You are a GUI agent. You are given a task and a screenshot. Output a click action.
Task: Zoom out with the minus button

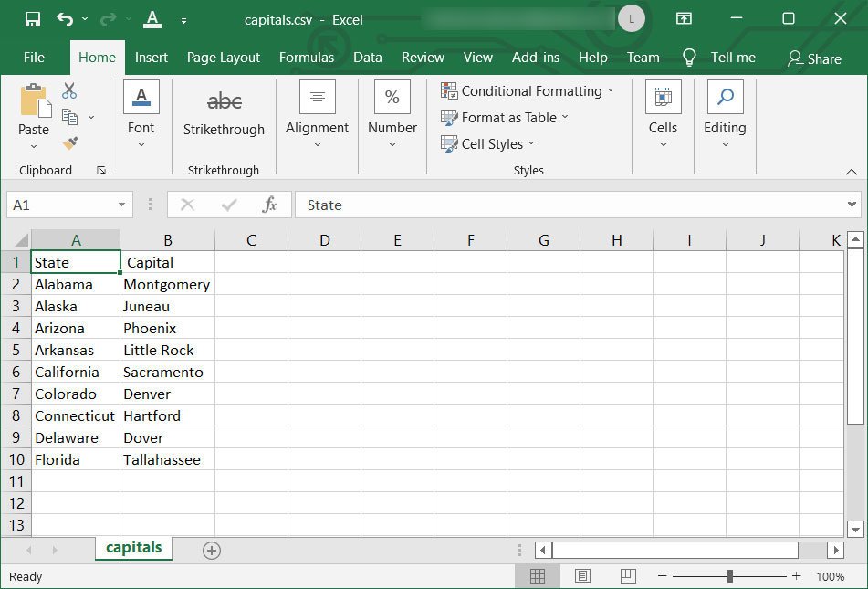[662, 576]
